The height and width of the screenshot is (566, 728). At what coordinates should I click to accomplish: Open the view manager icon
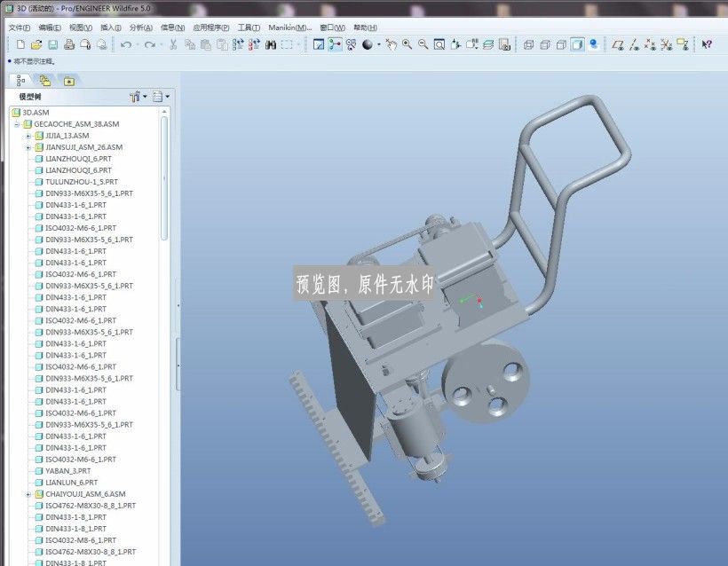[x=504, y=44]
